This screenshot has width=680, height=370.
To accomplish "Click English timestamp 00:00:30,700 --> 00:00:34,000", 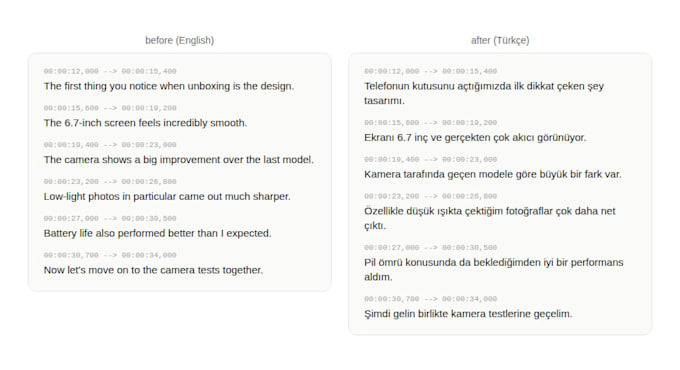I will pos(110,255).
